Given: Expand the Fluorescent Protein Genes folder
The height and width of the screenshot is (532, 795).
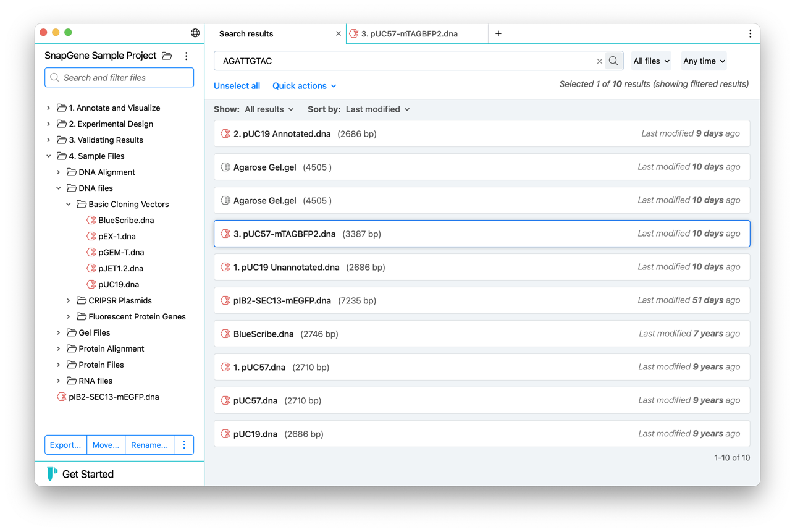Looking at the screenshot, I should coord(69,316).
